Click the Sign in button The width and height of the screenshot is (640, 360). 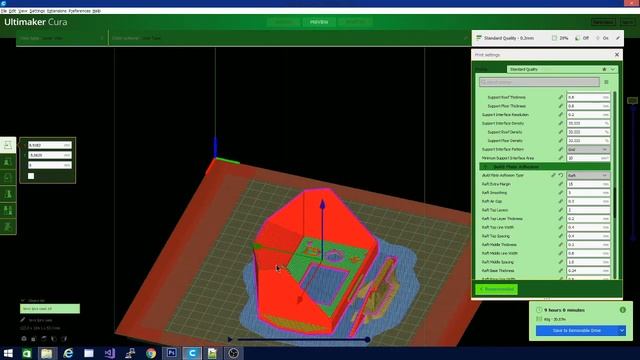[x=627, y=22]
